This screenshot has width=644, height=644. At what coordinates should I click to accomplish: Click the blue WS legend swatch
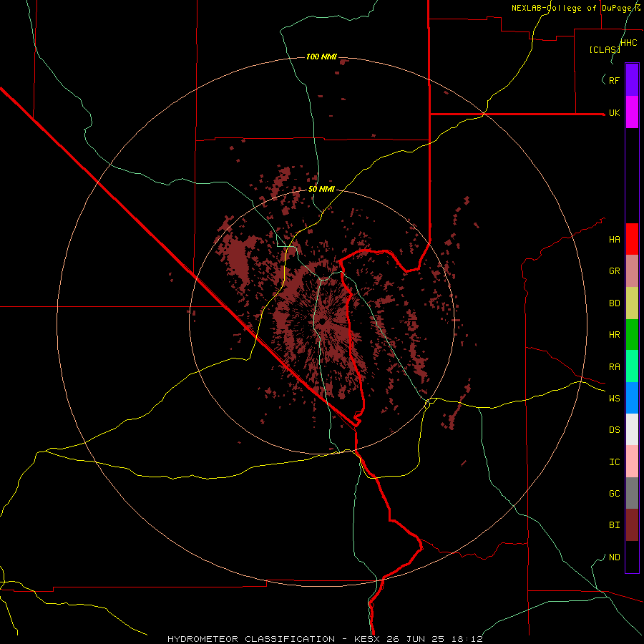coord(632,398)
